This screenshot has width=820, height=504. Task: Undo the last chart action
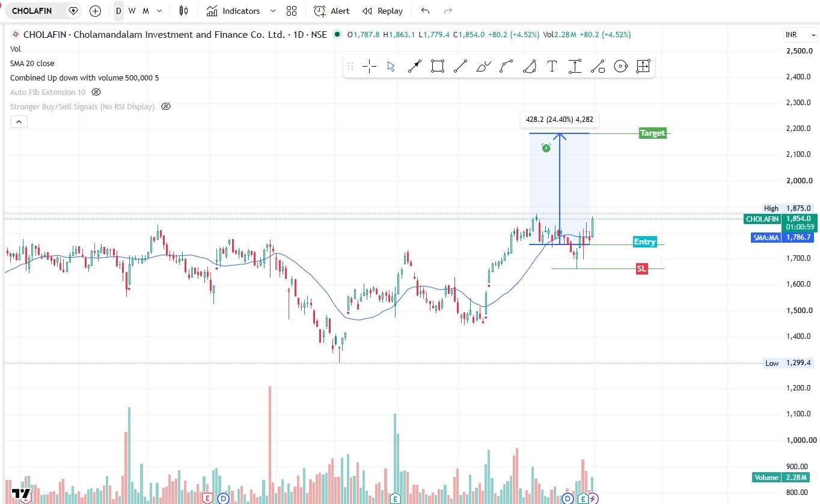pos(426,11)
